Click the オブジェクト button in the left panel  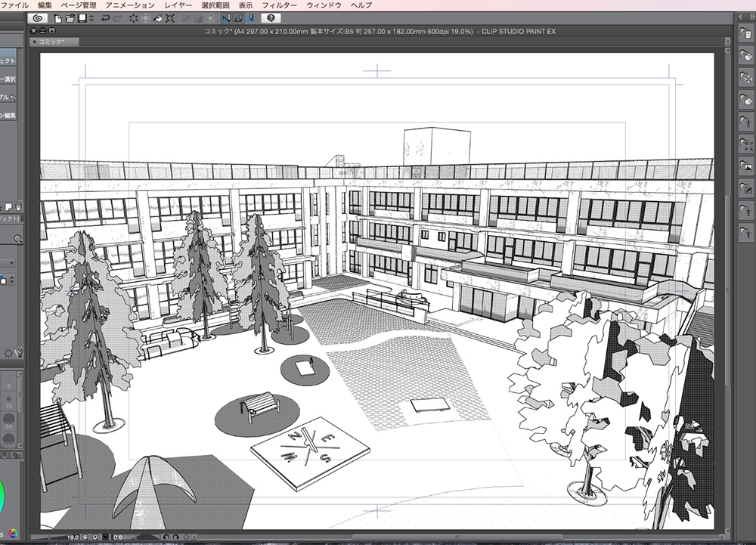point(9,60)
